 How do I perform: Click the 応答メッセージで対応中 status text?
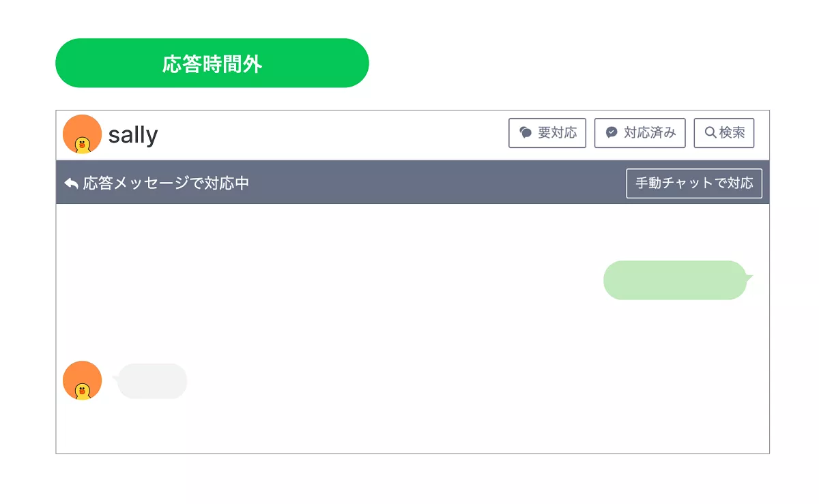click(166, 183)
